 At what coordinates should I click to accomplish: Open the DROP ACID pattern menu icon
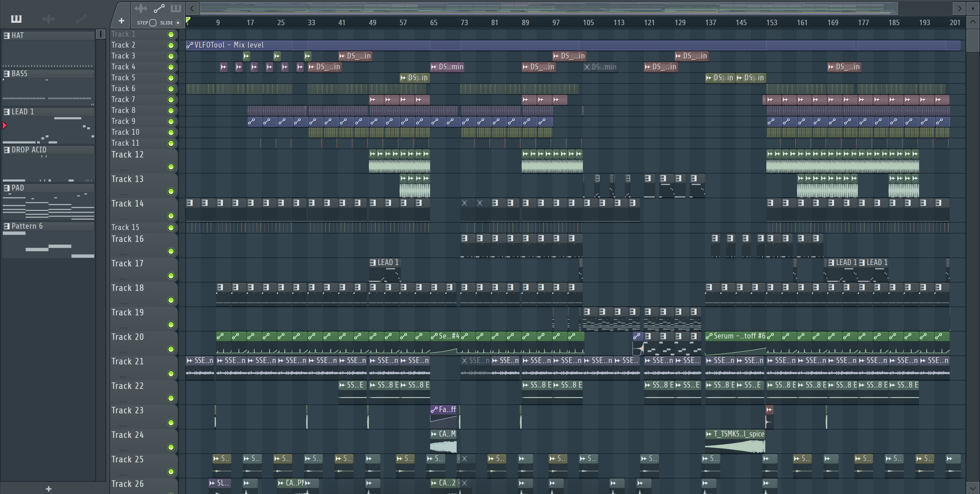[6, 150]
